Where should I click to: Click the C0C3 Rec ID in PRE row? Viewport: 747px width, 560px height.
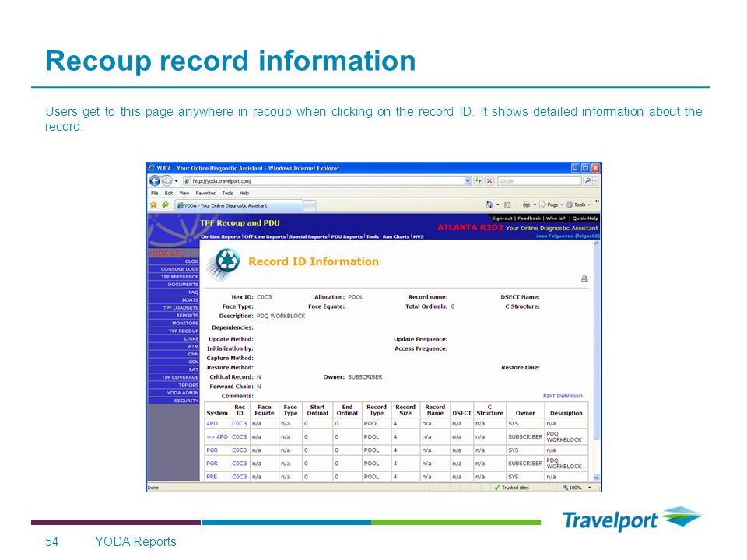(x=239, y=477)
